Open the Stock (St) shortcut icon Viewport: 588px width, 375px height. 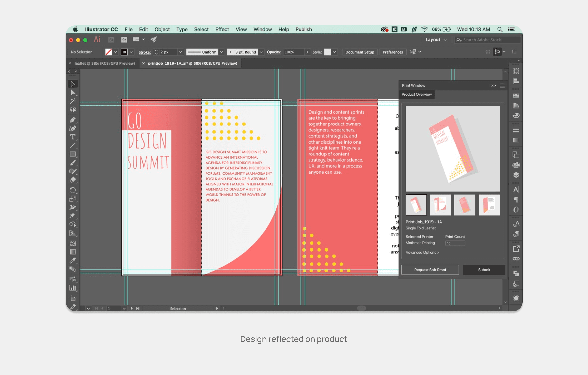124,40
